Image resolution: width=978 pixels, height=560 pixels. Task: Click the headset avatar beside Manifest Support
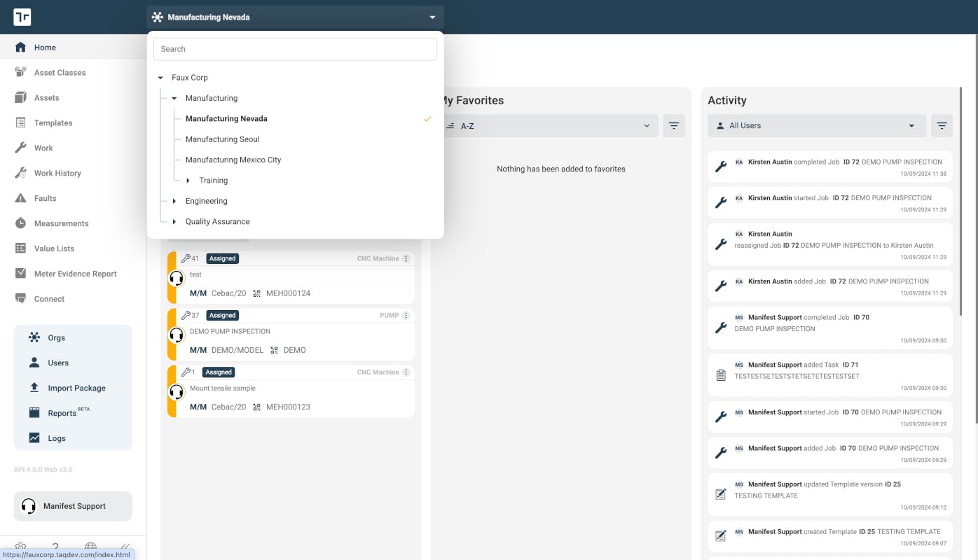click(29, 505)
